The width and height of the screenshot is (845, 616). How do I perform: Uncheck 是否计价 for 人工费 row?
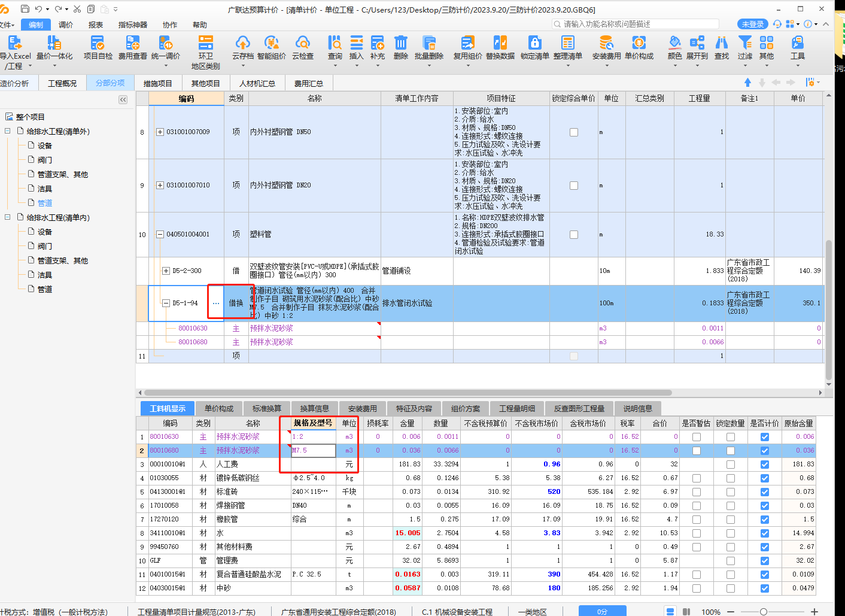[x=765, y=465]
